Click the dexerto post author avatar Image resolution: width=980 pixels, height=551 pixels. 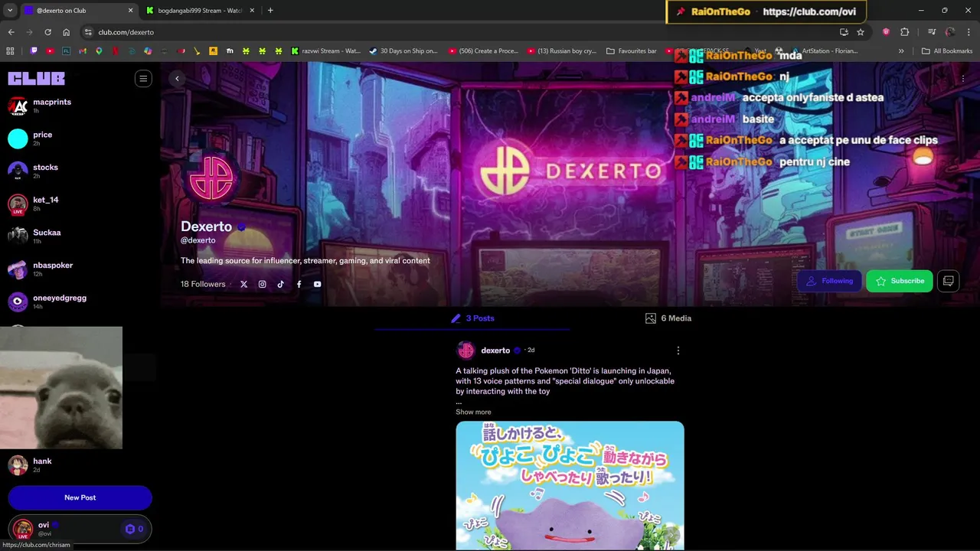[465, 350]
